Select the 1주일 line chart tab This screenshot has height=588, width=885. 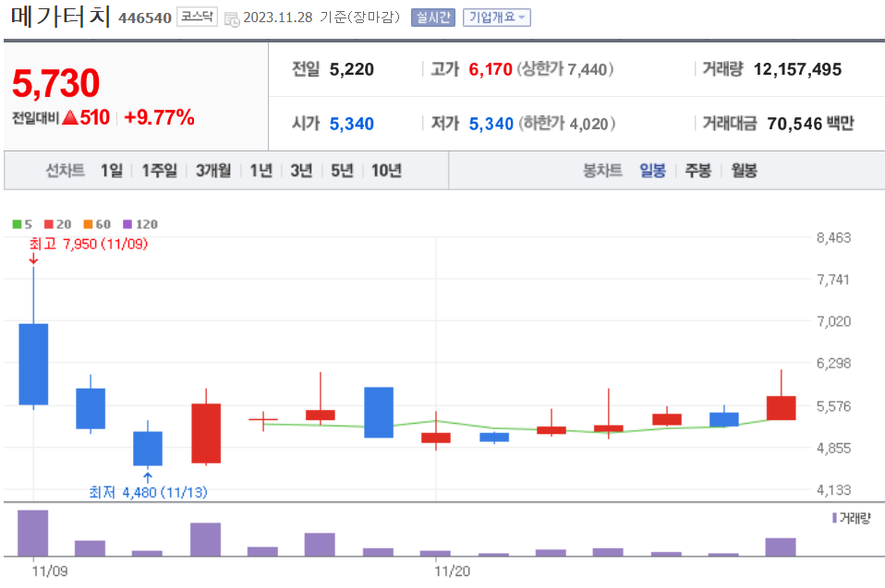pyautogui.click(x=159, y=170)
